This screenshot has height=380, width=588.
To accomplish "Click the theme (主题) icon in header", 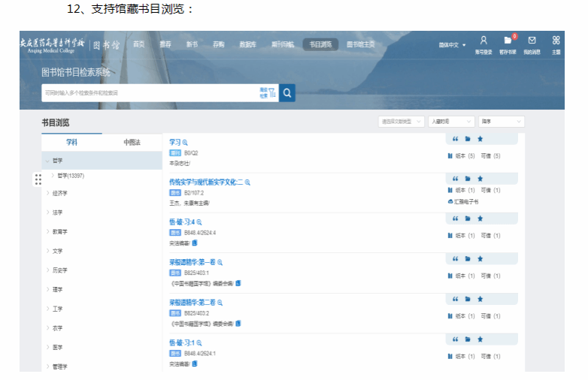I will pos(556,41).
